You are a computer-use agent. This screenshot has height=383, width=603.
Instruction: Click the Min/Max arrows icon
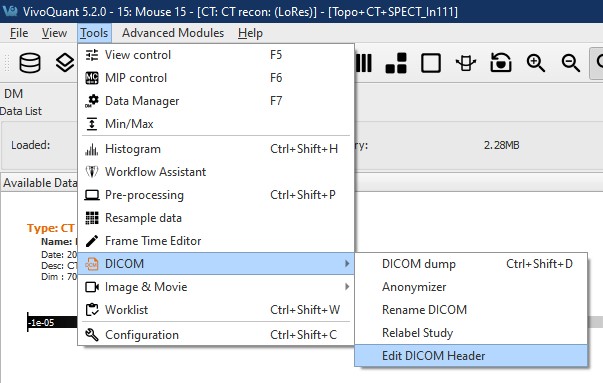(x=92, y=124)
